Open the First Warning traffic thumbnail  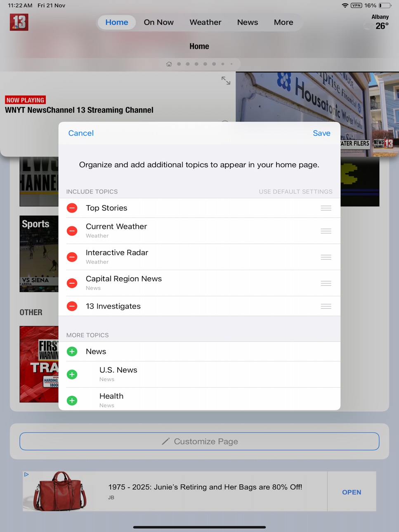(39, 364)
